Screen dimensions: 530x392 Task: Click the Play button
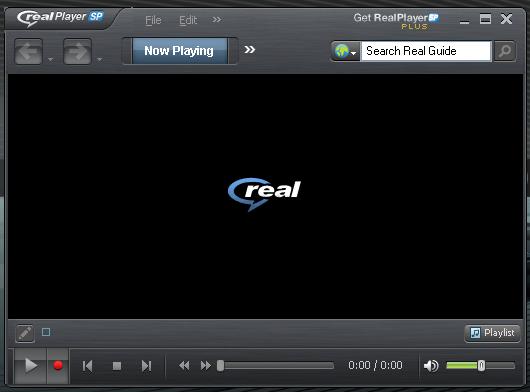click(30, 366)
